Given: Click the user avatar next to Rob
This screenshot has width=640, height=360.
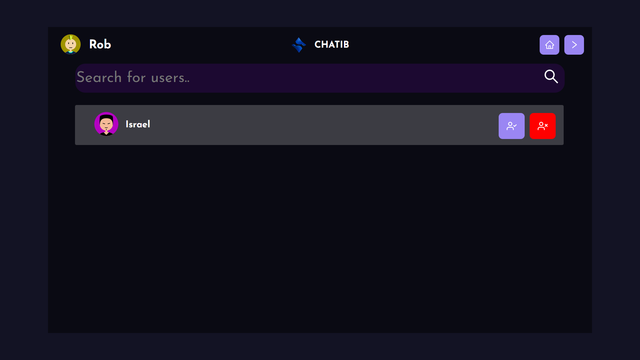Looking at the screenshot, I should pos(71,44).
